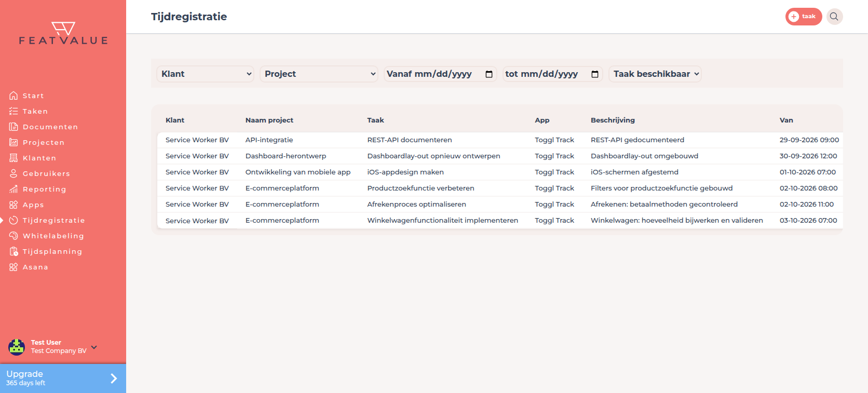Open Taken menu item

tap(35, 111)
